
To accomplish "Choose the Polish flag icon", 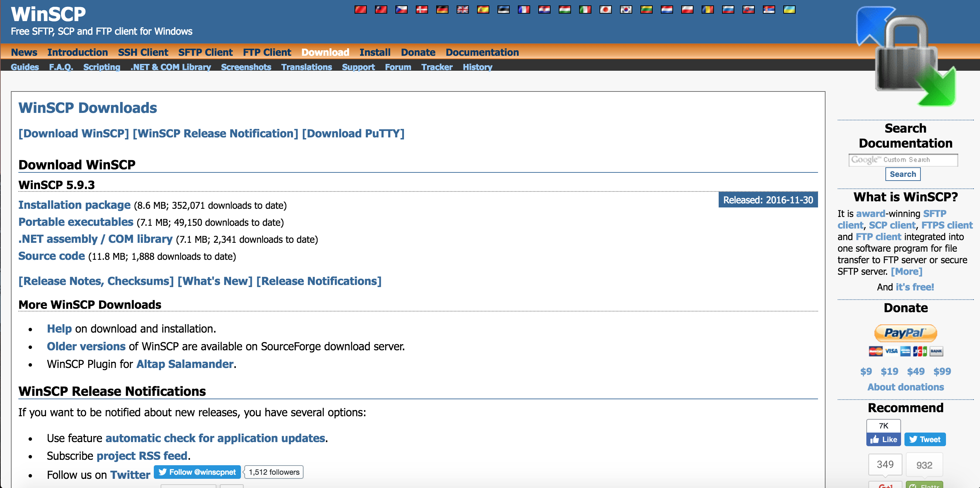I will point(687,10).
